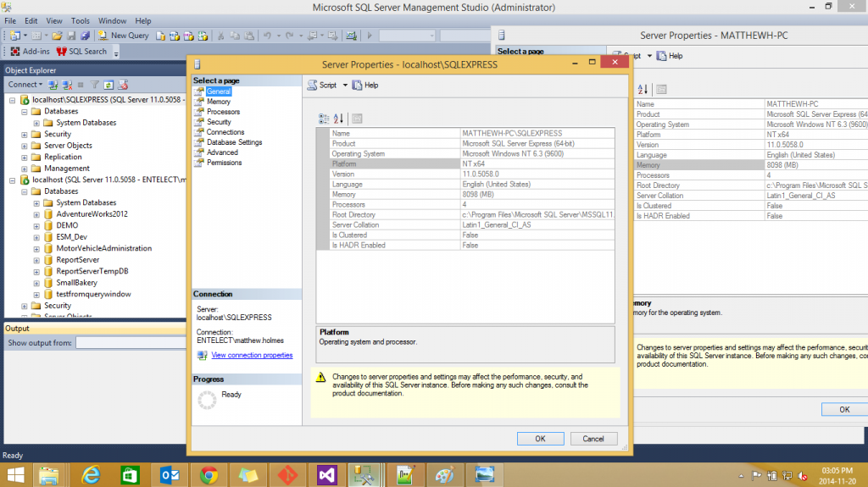Open the Window menu
868x487 pixels.
tap(113, 21)
